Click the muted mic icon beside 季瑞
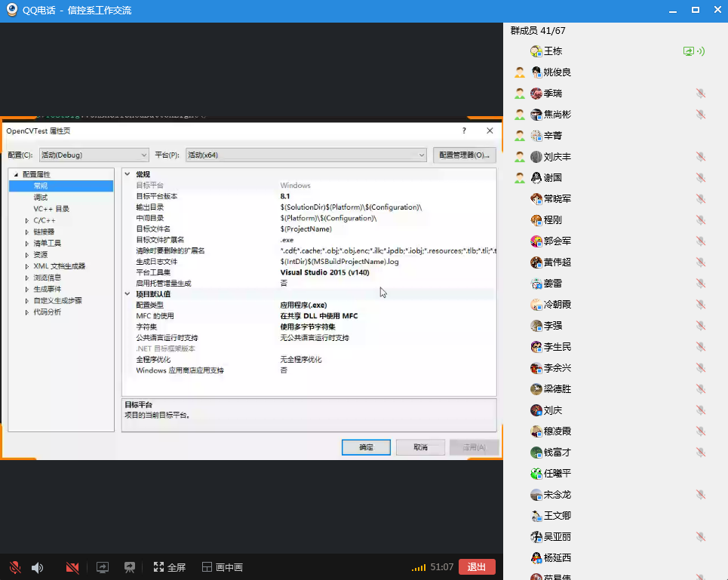The image size is (728, 580). coord(701,94)
